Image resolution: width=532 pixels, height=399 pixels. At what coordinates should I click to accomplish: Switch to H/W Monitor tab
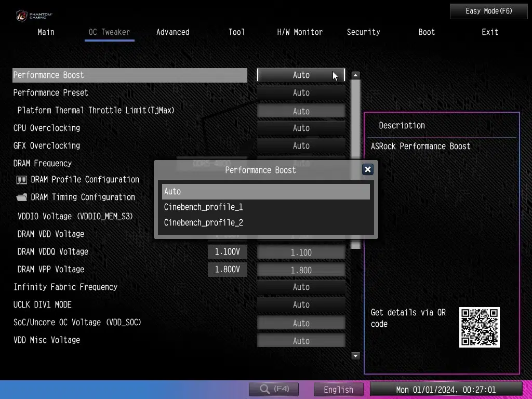(300, 32)
